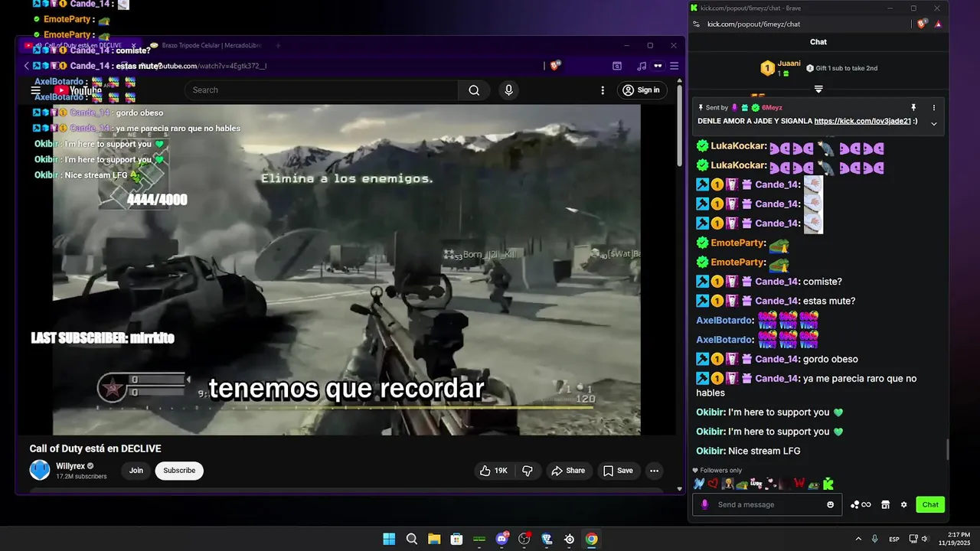Open Chrome from the taskbar
This screenshot has width=980, height=551.
pos(592,539)
